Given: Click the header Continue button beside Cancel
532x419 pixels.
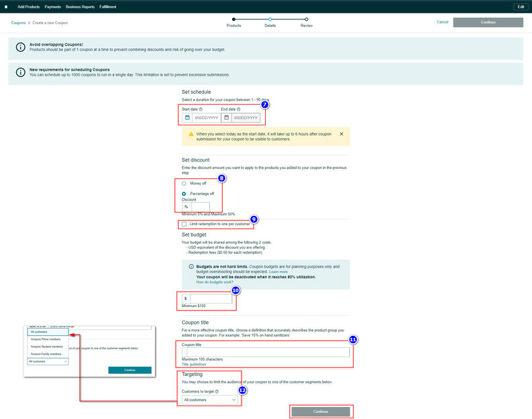Looking at the screenshot, I should coord(488,22).
